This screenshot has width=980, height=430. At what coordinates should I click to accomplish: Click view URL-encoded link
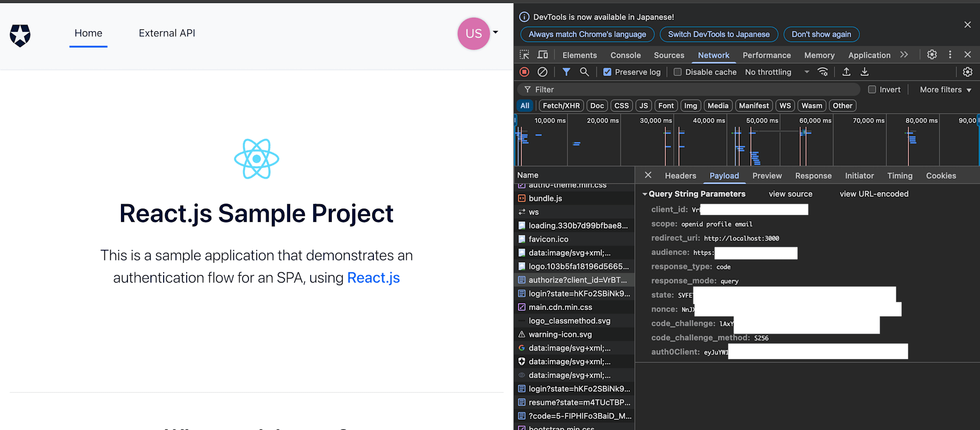point(874,194)
